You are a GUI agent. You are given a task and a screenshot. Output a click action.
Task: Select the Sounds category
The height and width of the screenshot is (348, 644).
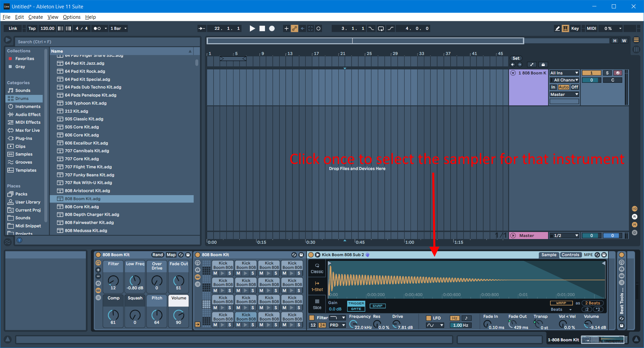coord(22,91)
